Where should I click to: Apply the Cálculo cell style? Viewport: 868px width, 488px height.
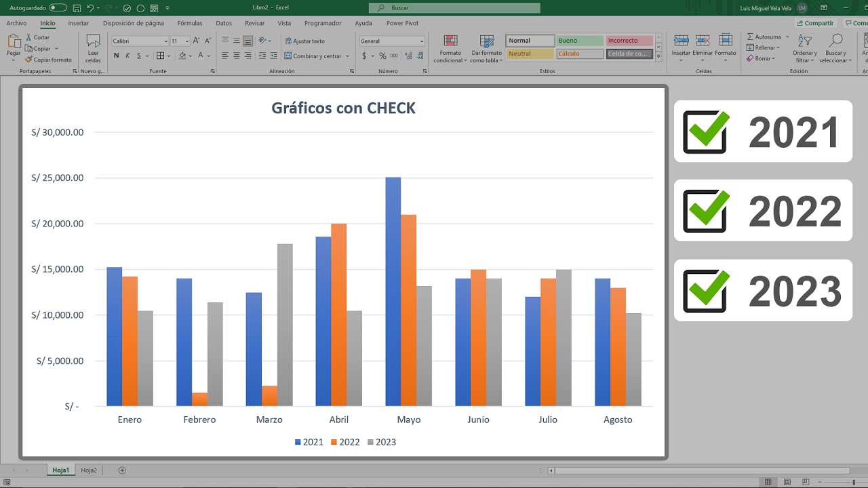point(580,54)
